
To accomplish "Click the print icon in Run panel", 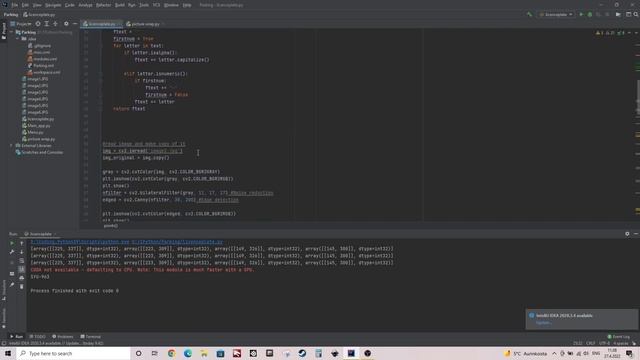I will [22, 278].
